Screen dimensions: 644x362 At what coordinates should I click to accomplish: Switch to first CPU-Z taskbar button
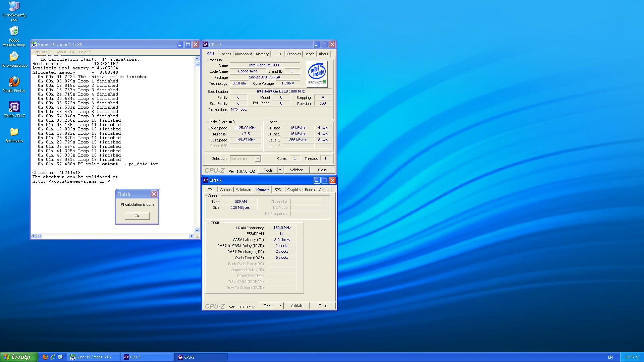pyautogui.click(x=147, y=357)
